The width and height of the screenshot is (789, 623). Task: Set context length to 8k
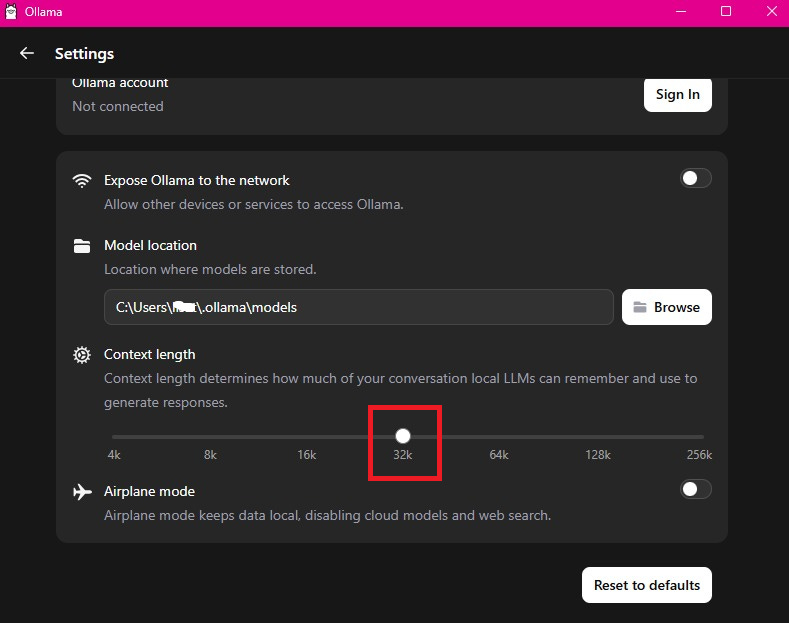coord(210,455)
